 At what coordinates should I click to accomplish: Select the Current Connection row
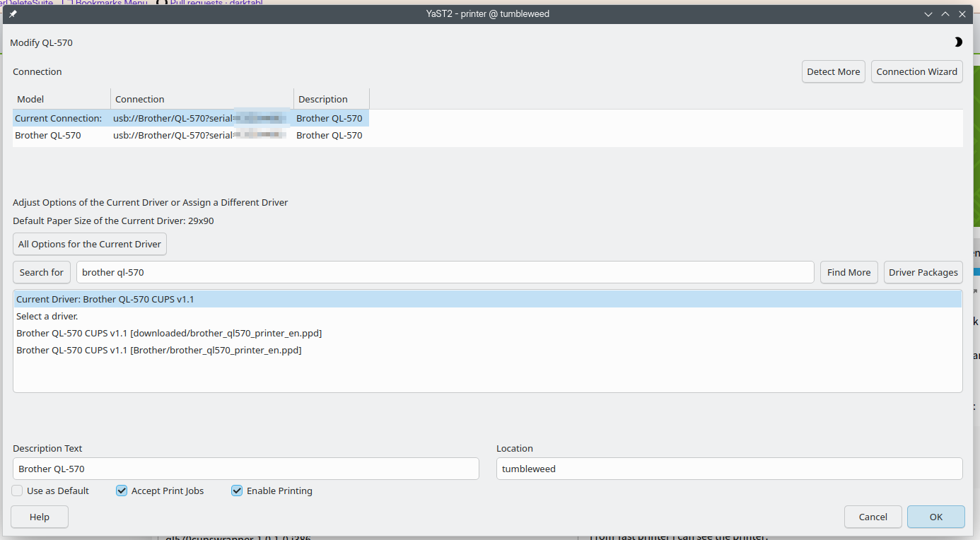191,118
